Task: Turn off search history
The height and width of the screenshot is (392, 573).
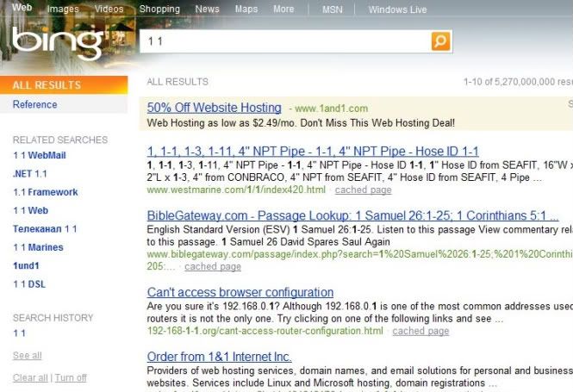Action: pyautogui.click(x=71, y=377)
